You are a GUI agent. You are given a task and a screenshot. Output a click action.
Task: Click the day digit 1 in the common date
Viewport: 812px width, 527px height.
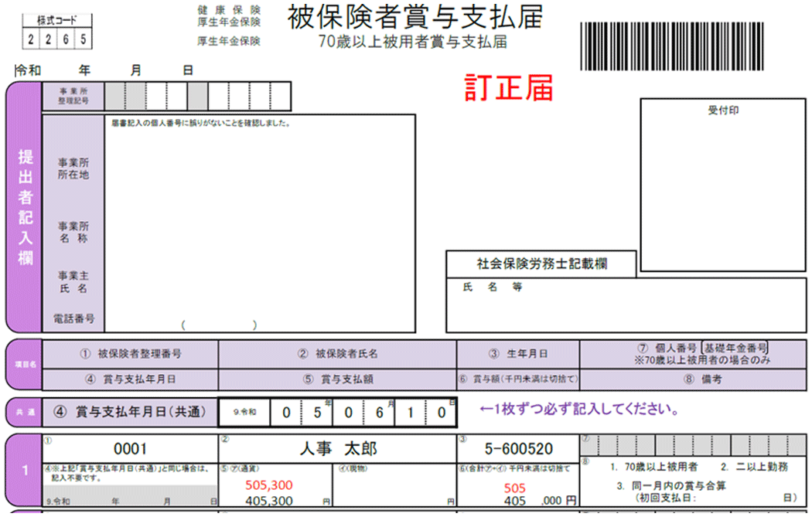point(410,413)
